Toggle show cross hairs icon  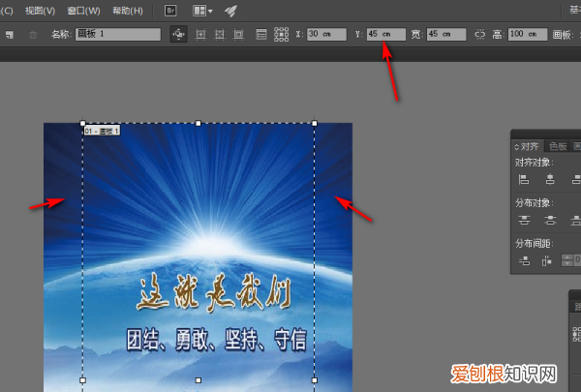click(x=220, y=35)
